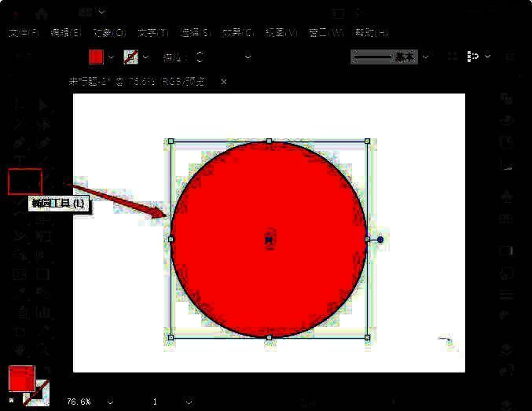Click the red fill swatch in control bar
532x411 pixels.
click(x=96, y=57)
